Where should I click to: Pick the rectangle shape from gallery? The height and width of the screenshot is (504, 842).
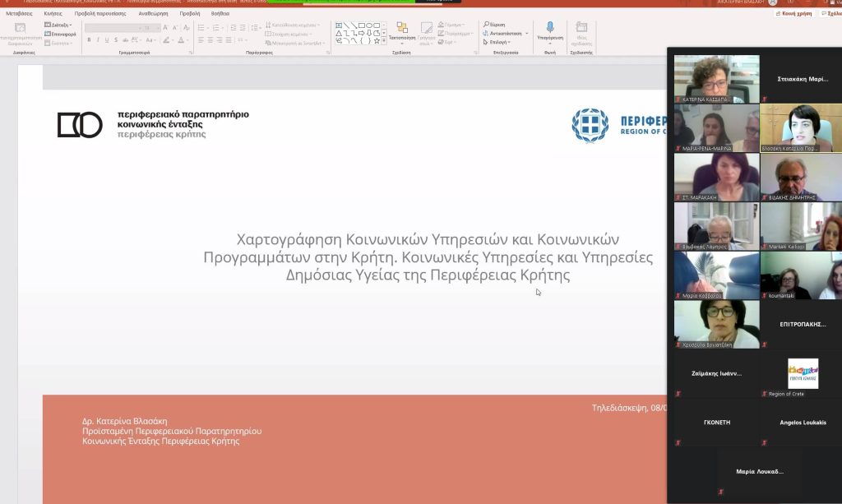coord(362,25)
